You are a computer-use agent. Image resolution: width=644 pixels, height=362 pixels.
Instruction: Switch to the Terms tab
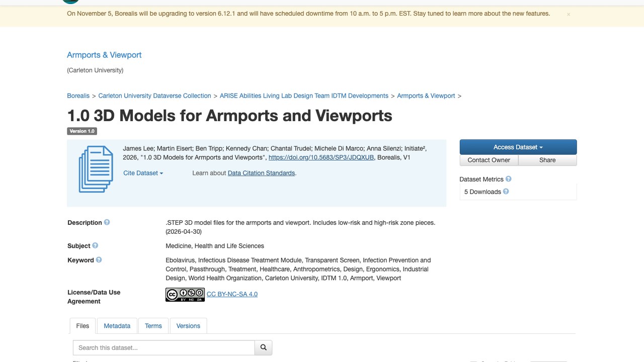pyautogui.click(x=153, y=326)
